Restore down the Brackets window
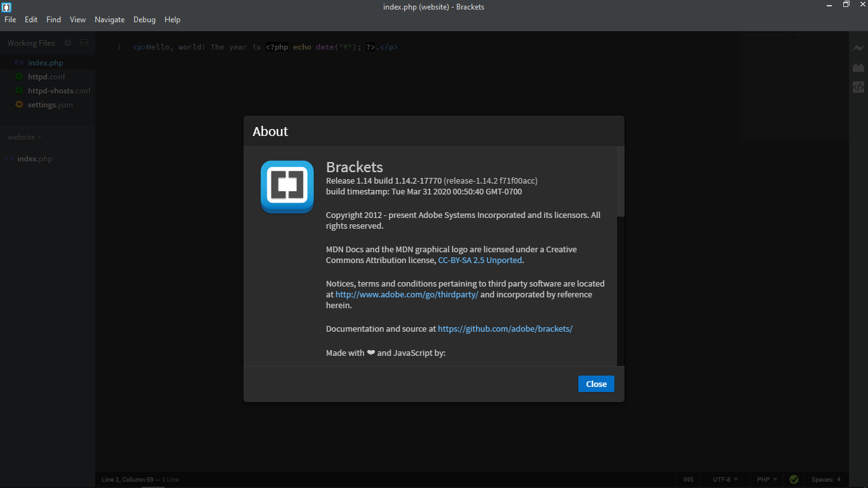Image resolution: width=868 pixels, height=488 pixels. [846, 4]
